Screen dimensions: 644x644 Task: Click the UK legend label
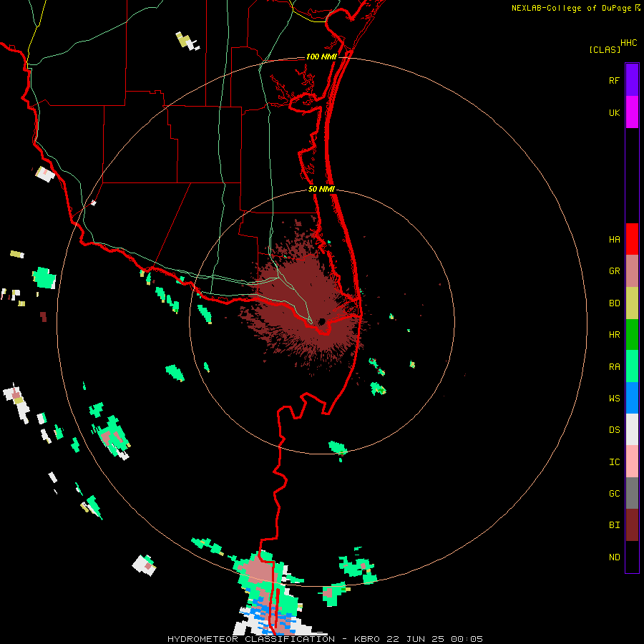(614, 113)
